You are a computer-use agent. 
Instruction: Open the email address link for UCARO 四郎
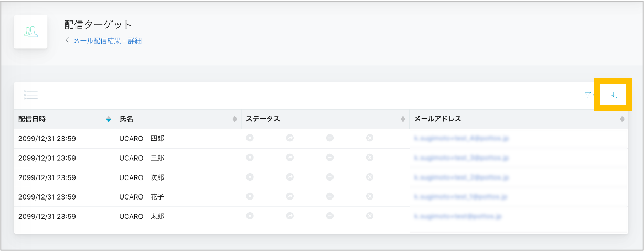pyautogui.click(x=461, y=139)
